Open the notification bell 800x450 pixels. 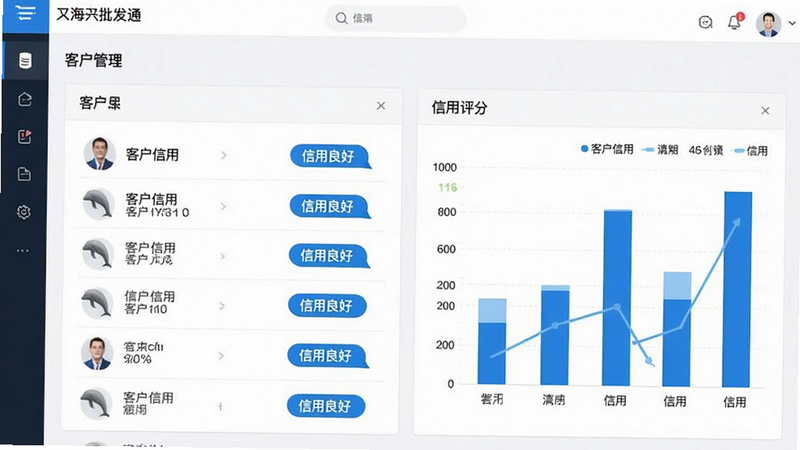[735, 22]
